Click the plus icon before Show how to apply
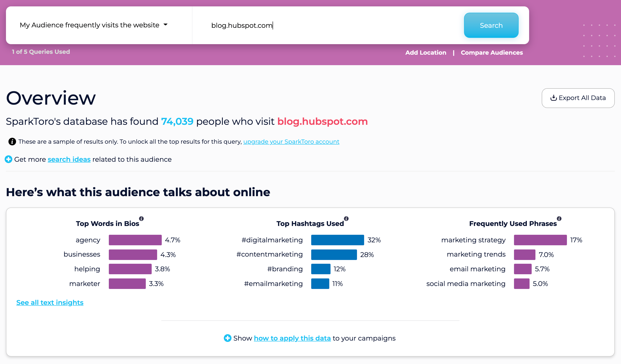Image resolution: width=621 pixels, height=364 pixels. pos(227,338)
